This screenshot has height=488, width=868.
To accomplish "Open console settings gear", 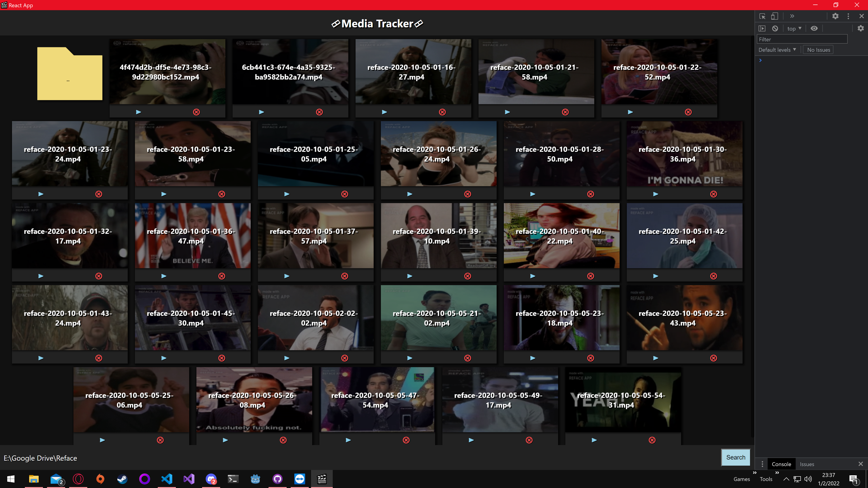I will (x=861, y=28).
